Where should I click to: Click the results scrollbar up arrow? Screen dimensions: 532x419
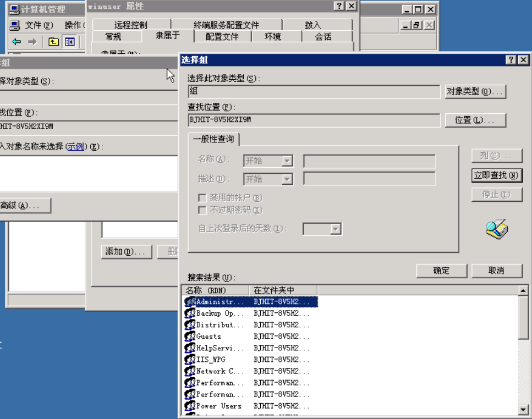(523, 290)
